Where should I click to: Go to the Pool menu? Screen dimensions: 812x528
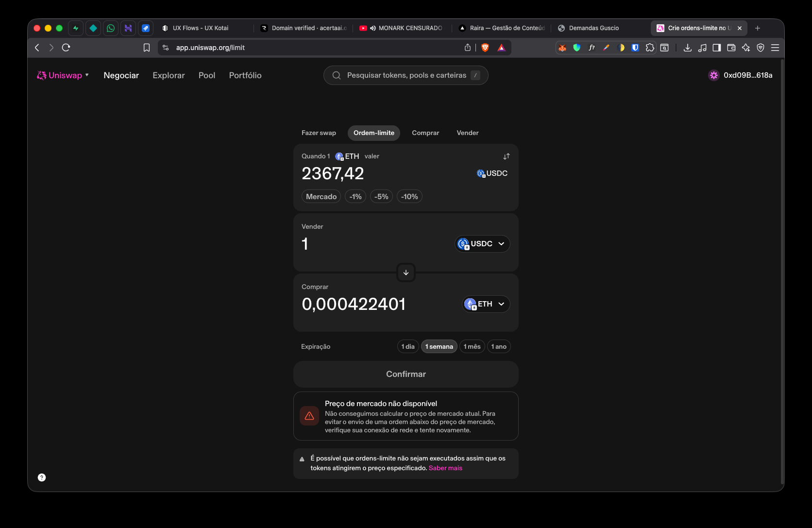tap(207, 75)
